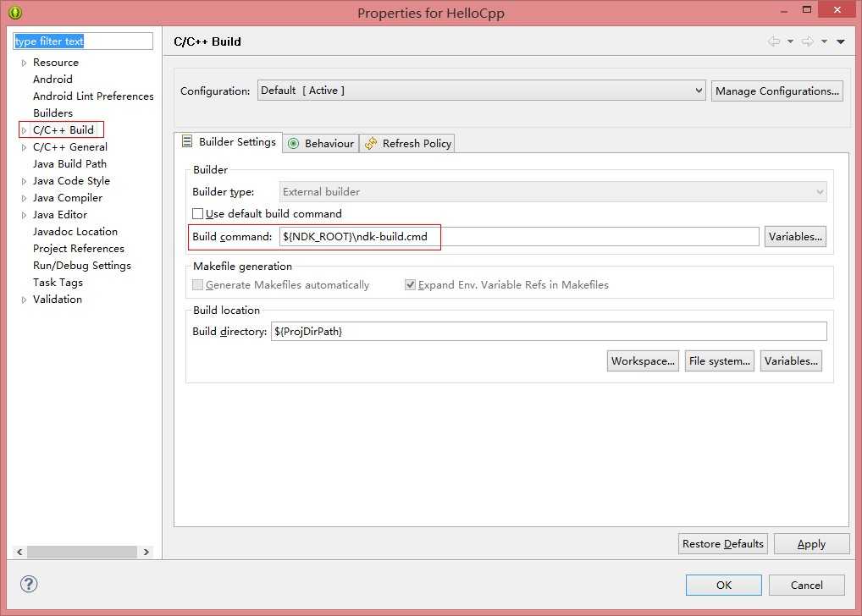Select Task Tags item
The image size is (862, 616).
58,283
